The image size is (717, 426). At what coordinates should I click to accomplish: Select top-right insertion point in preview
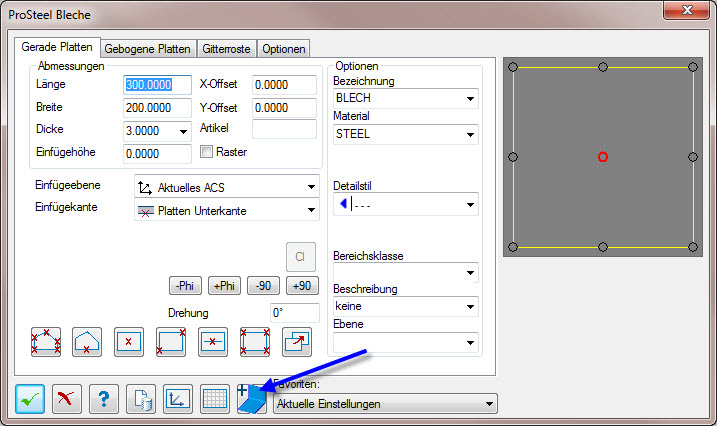(x=693, y=67)
